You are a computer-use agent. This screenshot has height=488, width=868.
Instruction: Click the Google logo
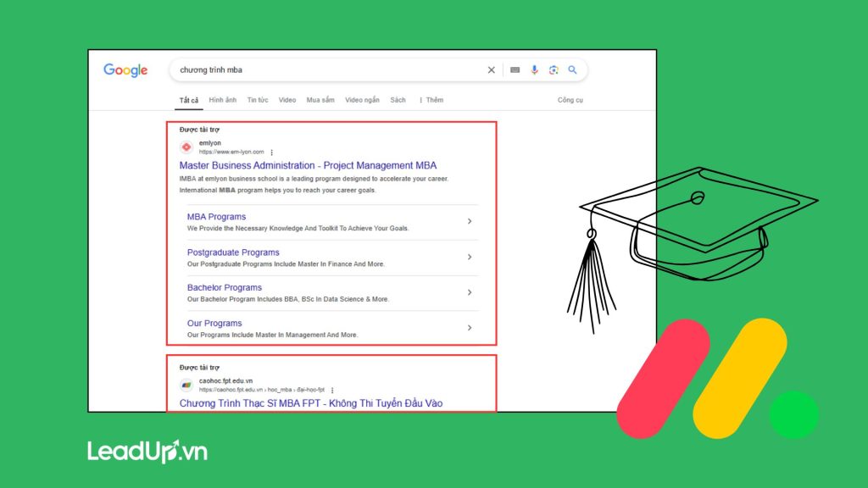point(125,70)
